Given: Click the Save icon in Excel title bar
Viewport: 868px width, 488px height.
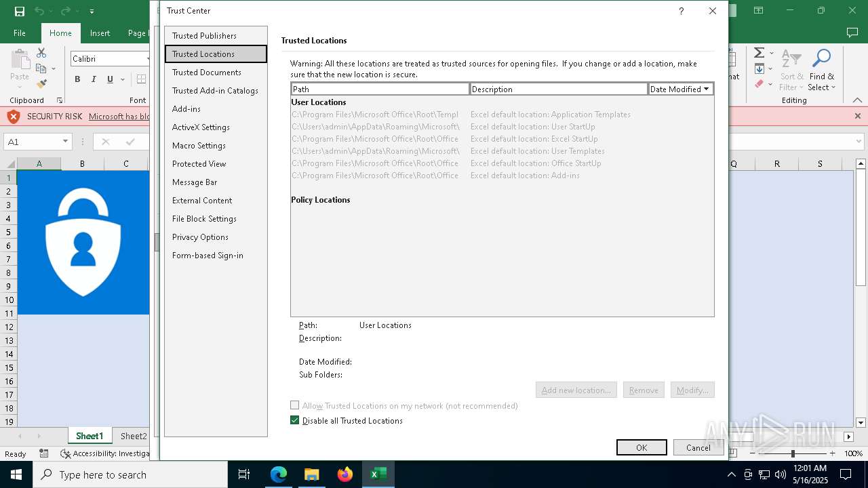Looking at the screenshot, I should (20, 11).
